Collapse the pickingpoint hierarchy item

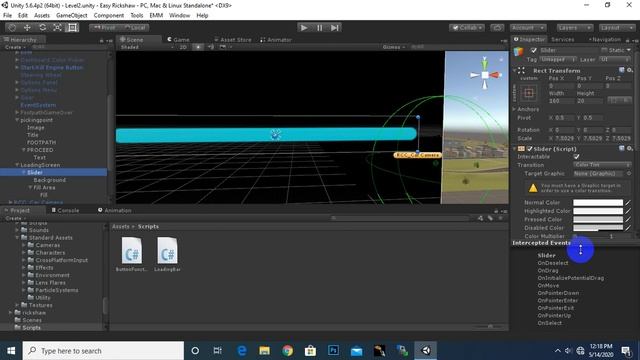[x=17, y=120]
